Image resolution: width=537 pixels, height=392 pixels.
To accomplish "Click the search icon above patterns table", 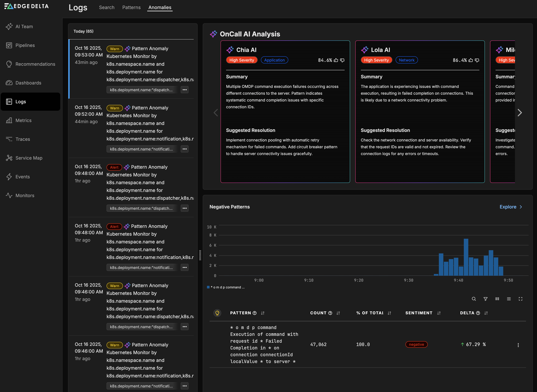I will point(474,299).
